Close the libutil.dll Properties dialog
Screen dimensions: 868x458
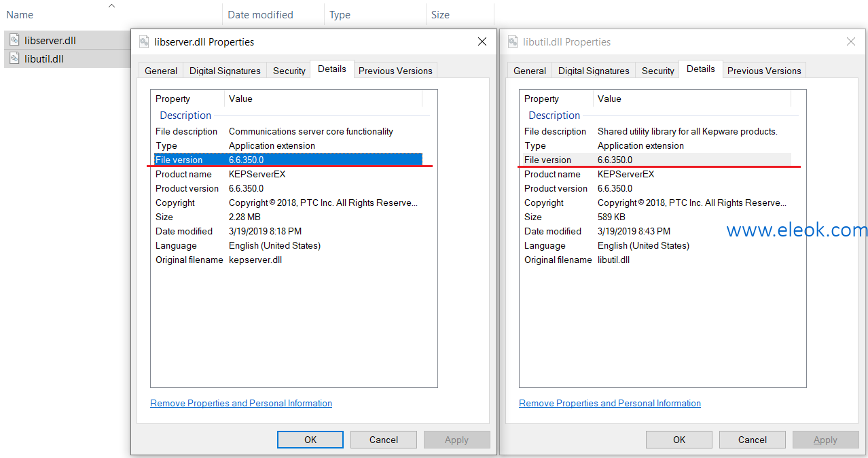pos(851,41)
